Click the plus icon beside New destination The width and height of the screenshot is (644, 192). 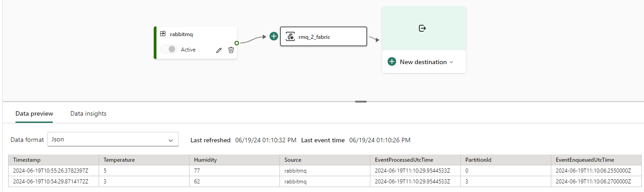pos(392,62)
